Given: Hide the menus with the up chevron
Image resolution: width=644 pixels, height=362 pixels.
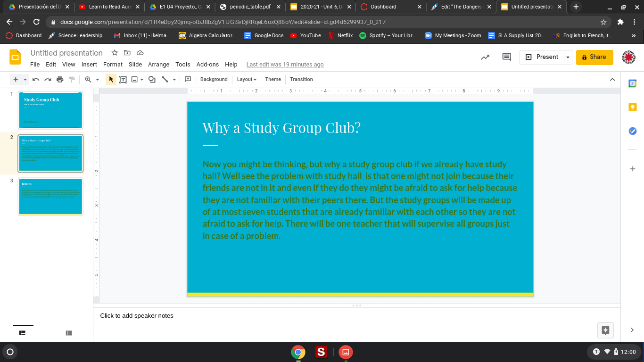Looking at the screenshot, I should (612, 80).
